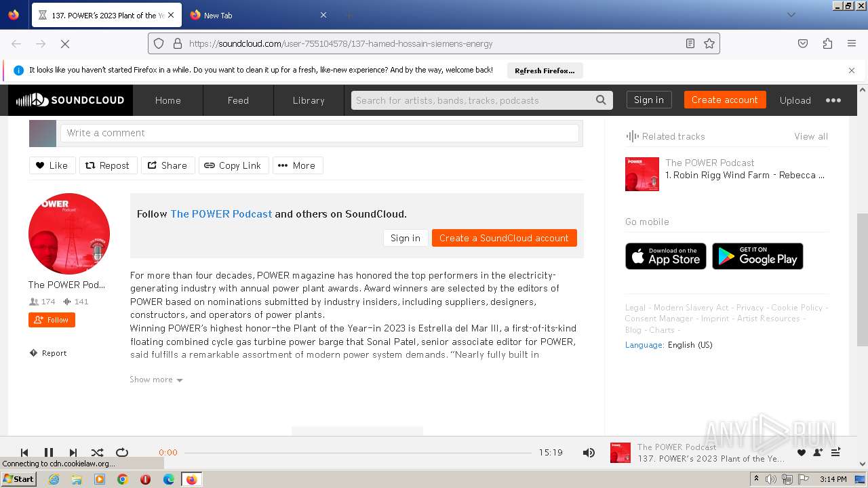Open the Extensions menu
Screen dimensions: 868x488
tap(827, 43)
